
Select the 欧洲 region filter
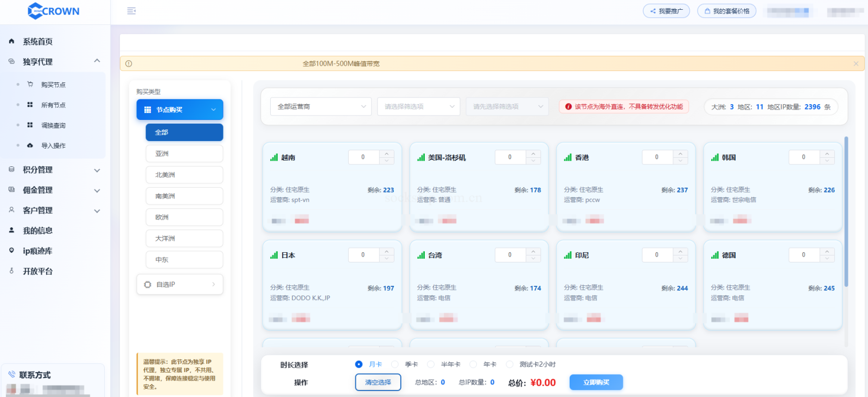(184, 217)
